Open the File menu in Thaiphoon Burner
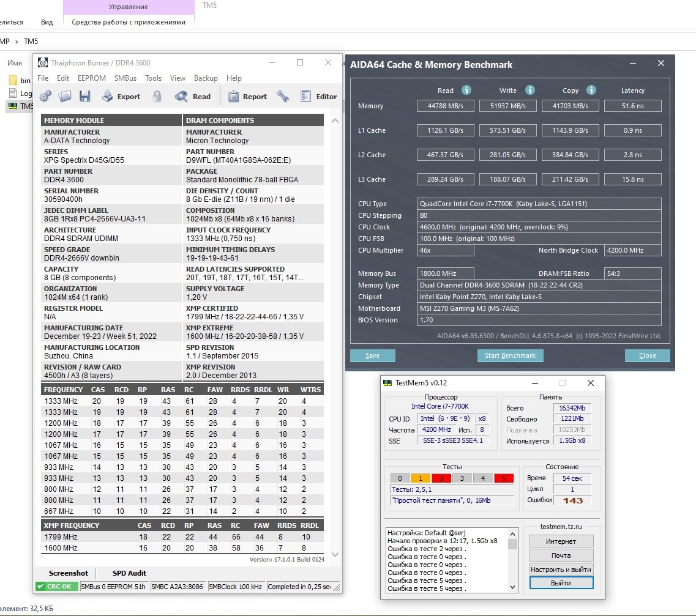696x616 pixels. coord(43,78)
